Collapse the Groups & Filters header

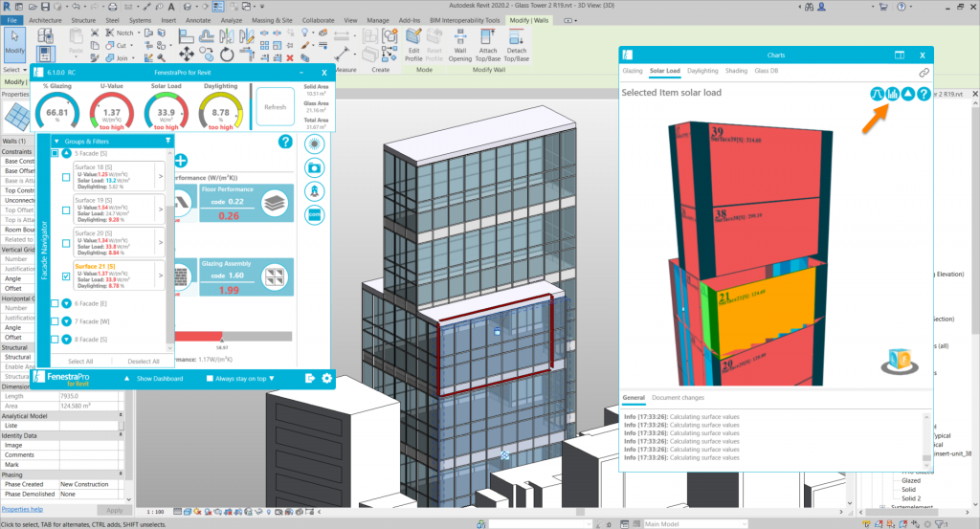pos(56,142)
